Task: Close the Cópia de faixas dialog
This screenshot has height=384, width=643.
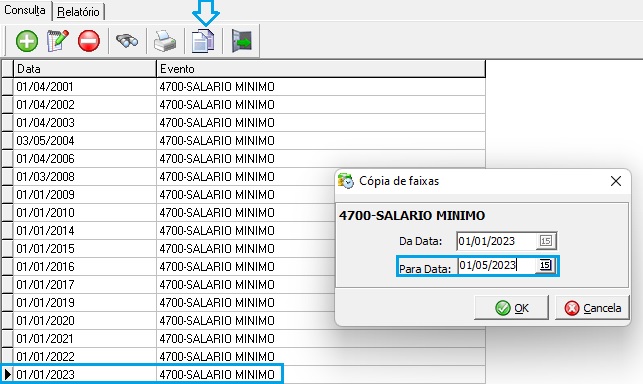Action: pyautogui.click(x=616, y=181)
